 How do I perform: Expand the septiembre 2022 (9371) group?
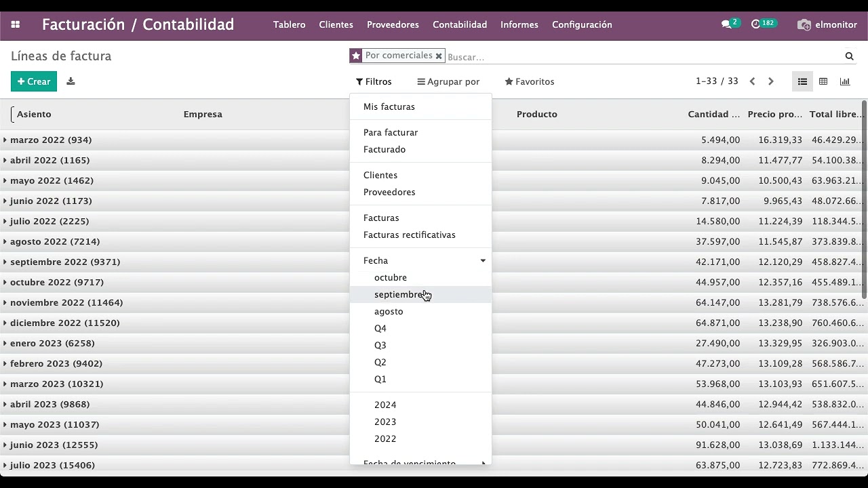pos(65,262)
